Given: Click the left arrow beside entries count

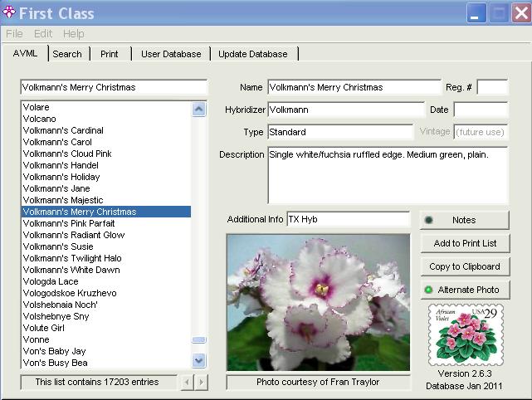Looking at the screenshot, I should [x=187, y=383].
